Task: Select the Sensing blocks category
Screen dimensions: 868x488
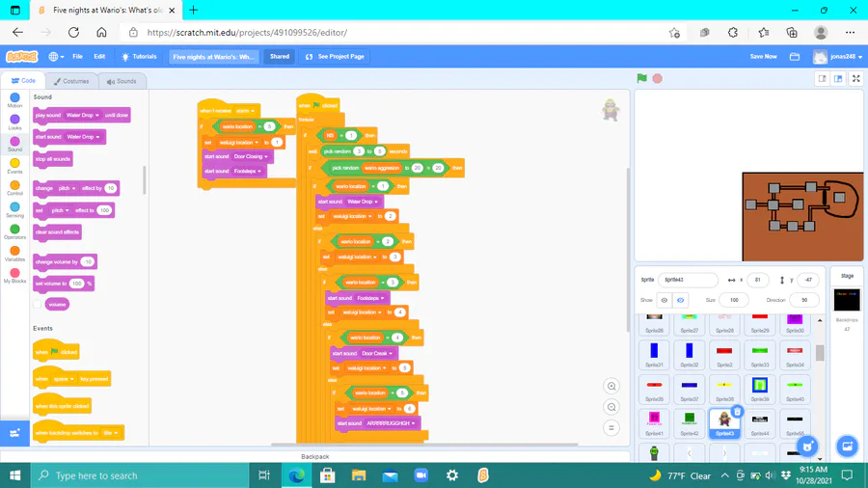Action: [x=14, y=209]
